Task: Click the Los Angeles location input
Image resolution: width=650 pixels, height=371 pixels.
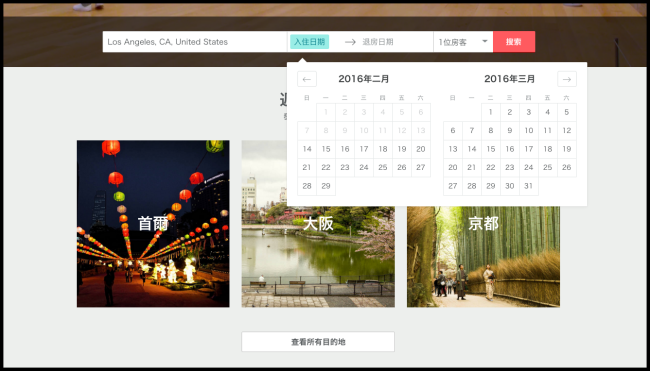Action: pyautogui.click(x=195, y=42)
